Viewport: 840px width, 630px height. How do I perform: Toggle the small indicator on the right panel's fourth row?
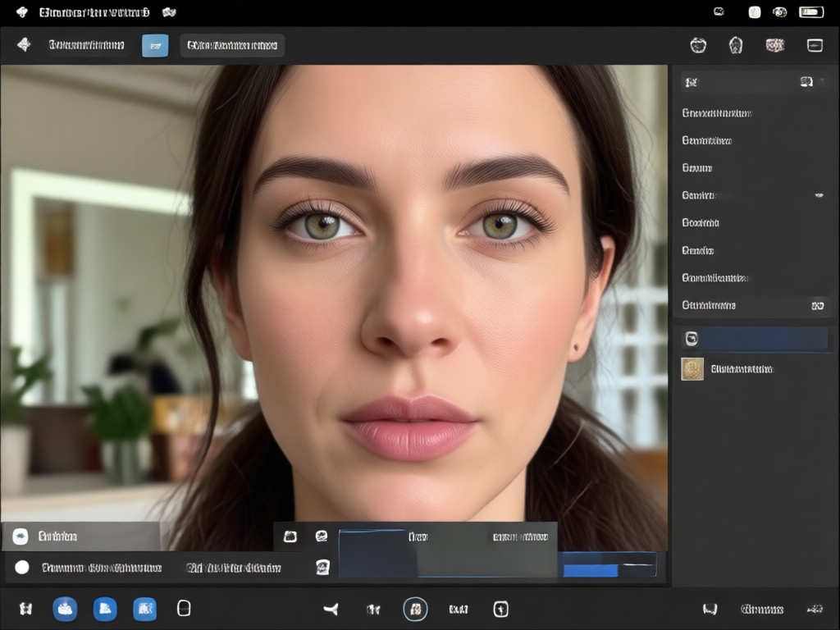pos(819,195)
